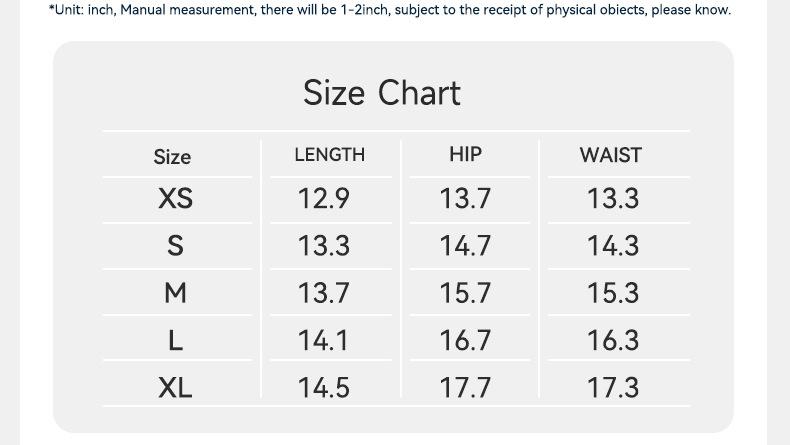790x445 pixels.
Task: Select the L size row label
Action: pyautogui.click(x=175, y=340)
